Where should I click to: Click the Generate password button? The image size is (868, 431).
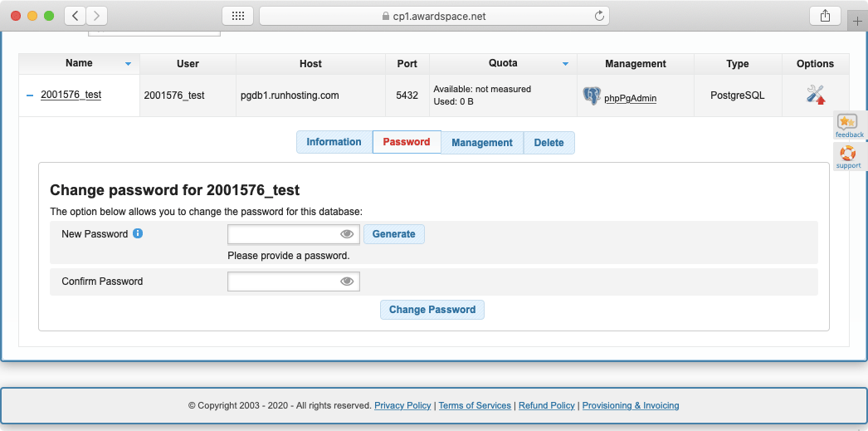[x=393, y=234]
